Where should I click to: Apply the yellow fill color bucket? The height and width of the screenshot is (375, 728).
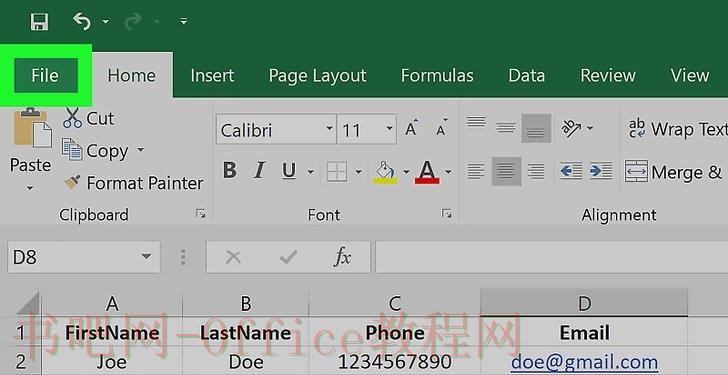(x=385, y=172)
